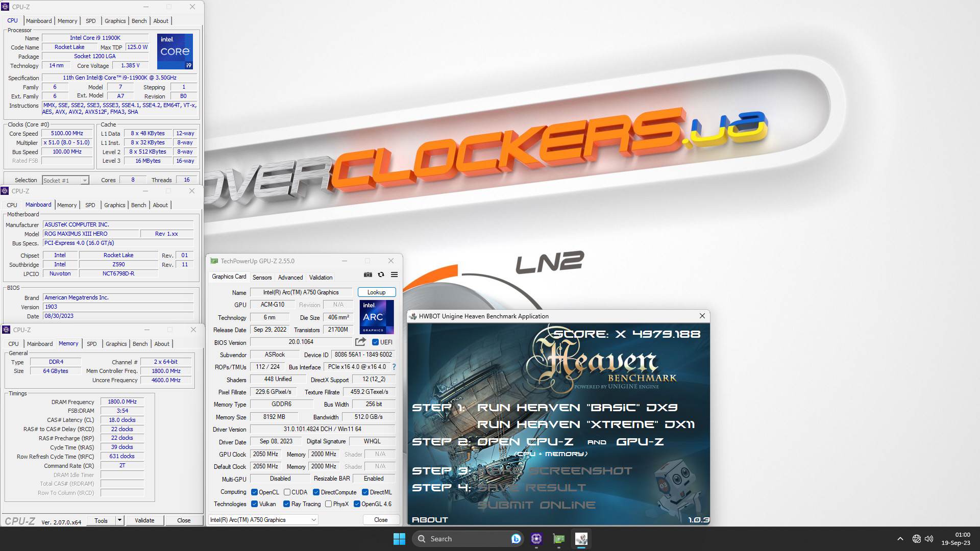Close the HWBOT Unigine Heaven window
This screenshot has height=551, width=980.
pyautogui.click(x=702, y=316)
